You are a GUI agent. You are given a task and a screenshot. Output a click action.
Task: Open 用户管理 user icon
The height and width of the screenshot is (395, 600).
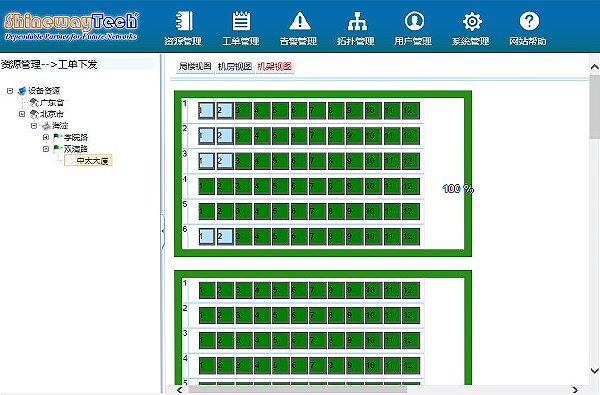(414, 21)
